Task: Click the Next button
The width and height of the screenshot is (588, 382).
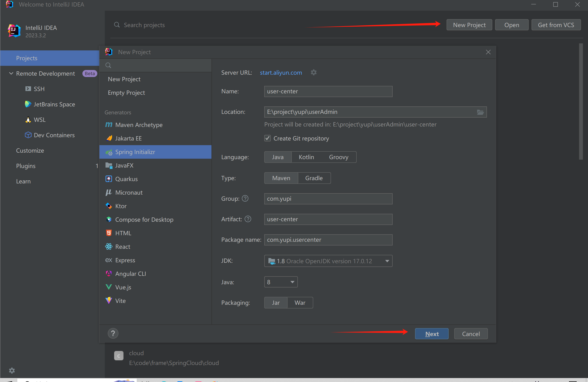Action: point(432,334)
